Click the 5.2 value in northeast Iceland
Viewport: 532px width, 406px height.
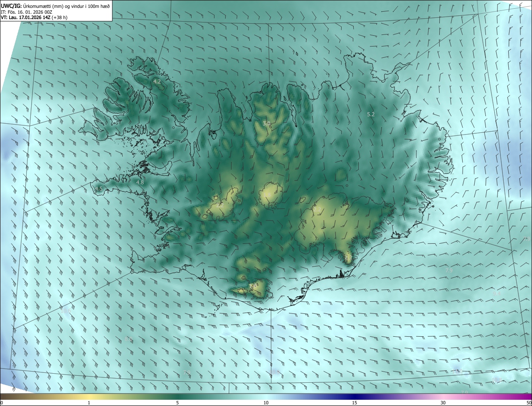coord(371,114)
